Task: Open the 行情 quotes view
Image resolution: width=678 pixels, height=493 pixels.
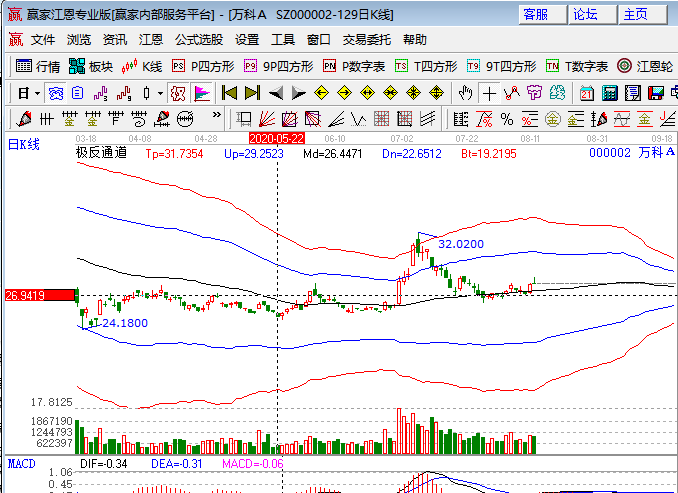Action: 38,66
